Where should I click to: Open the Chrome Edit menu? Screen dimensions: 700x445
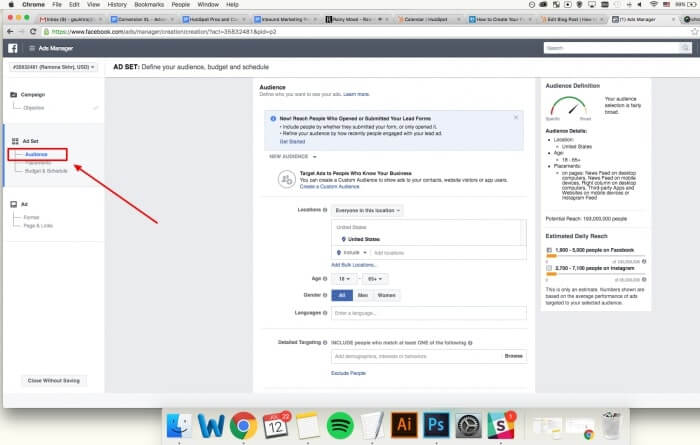pos(74,4)
